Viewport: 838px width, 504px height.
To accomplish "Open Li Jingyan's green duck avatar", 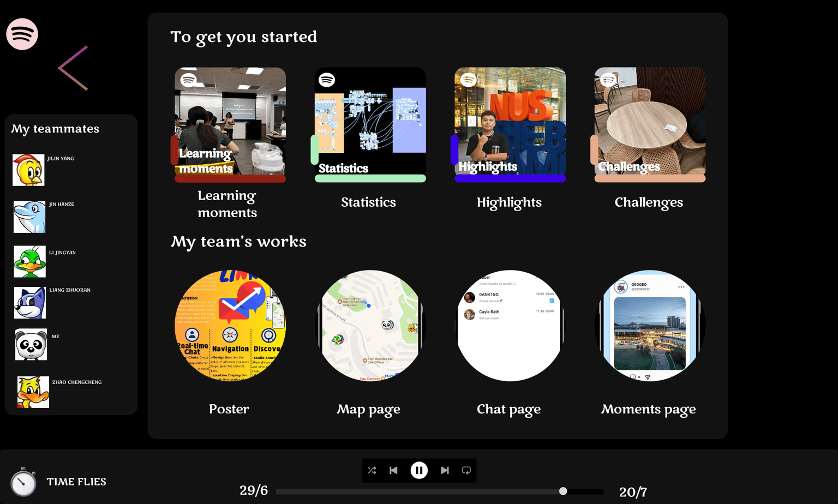I will pyautogui.click(x=29, y=261).
